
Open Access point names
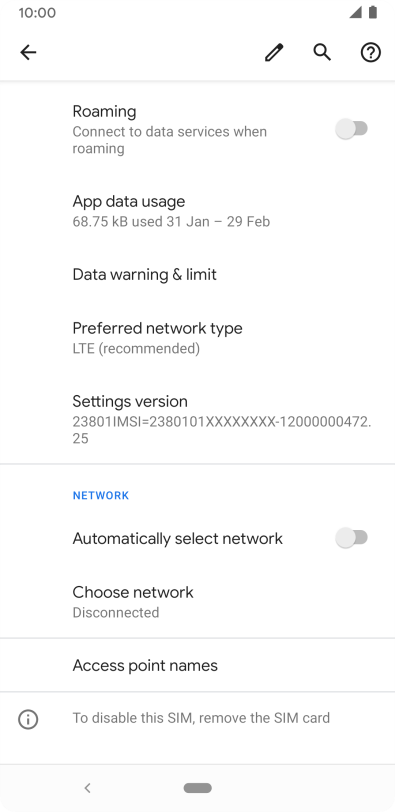point(197,665)
